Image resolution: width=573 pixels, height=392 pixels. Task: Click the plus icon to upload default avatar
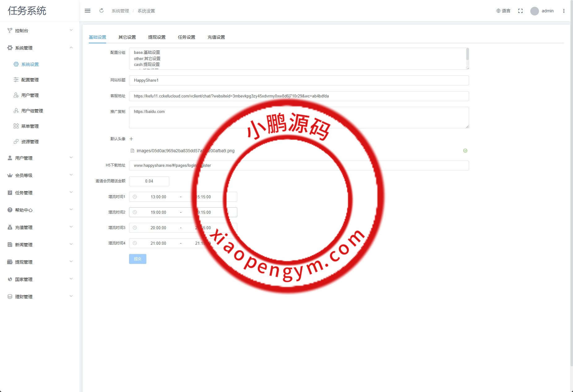[131, 139]
